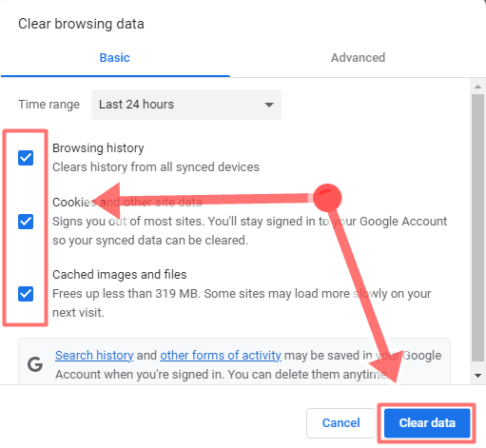Click the scrollbar up arrow
Viewport: 486px width, 448px height.
pyautogui.click(x=477, y=87)
